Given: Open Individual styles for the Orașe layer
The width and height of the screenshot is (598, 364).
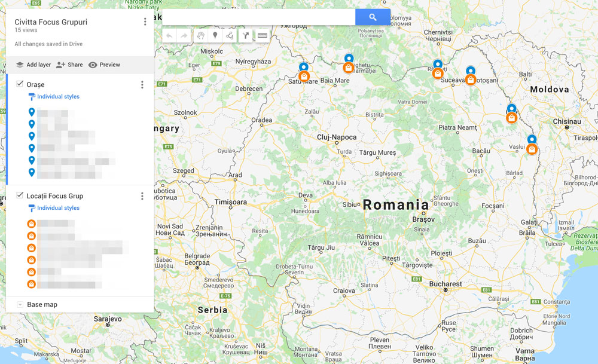Looking at the screenshot, I should [x=58, y=96].
